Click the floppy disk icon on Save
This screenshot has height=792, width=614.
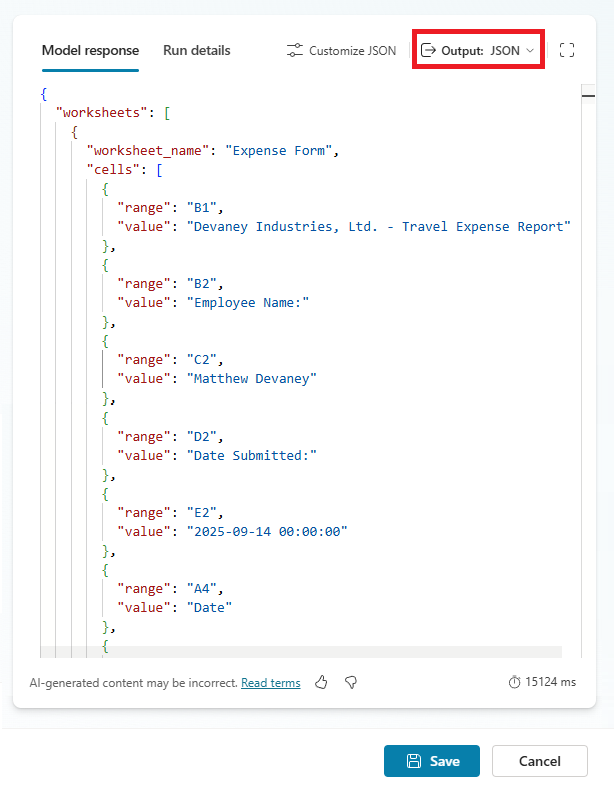point(414,761)
